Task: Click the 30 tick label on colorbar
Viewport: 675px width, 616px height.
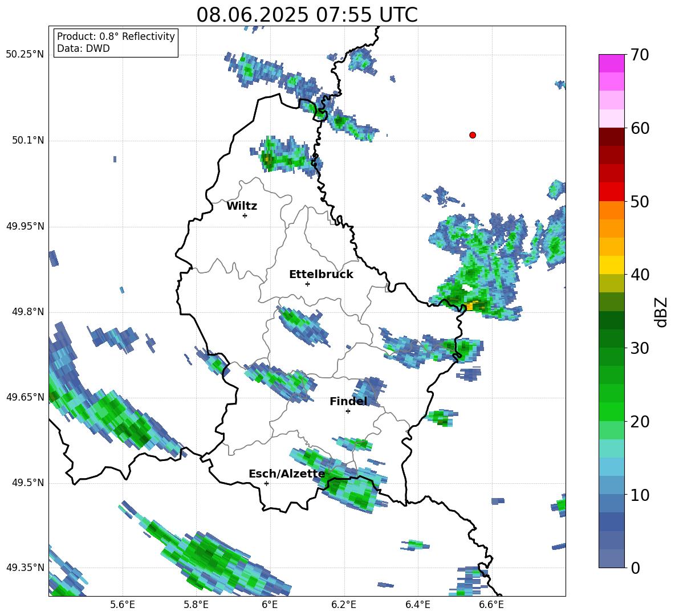Action: [x=640, y=348]
